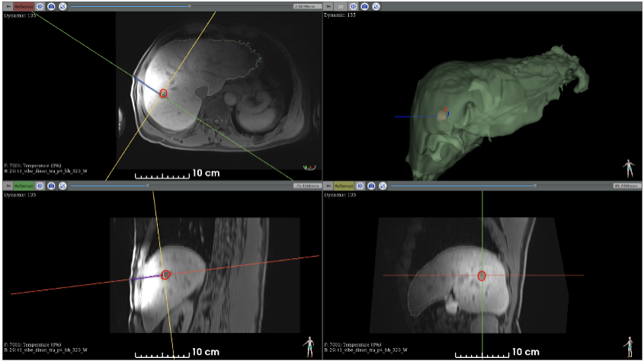Click the rightmost round icon in the red Reformat toolbar
This screenshot has height=361, width=644.
[x=62, y=6]
